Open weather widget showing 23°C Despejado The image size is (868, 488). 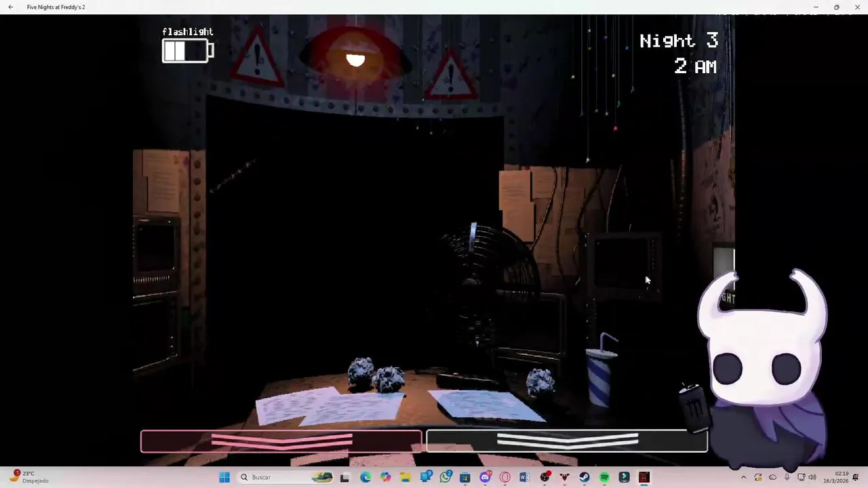coord(29,477)
